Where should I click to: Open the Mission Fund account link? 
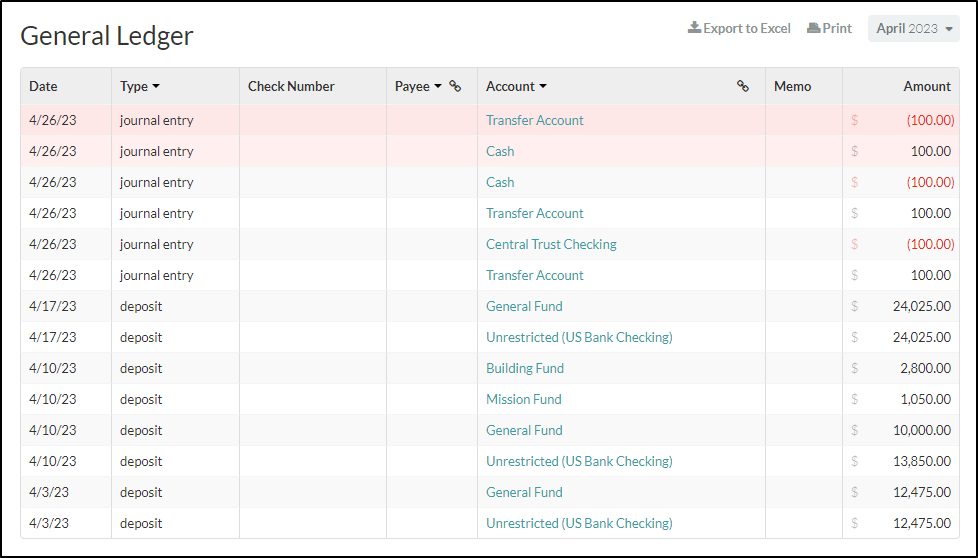pyautogui.click(x=524, y=400)
